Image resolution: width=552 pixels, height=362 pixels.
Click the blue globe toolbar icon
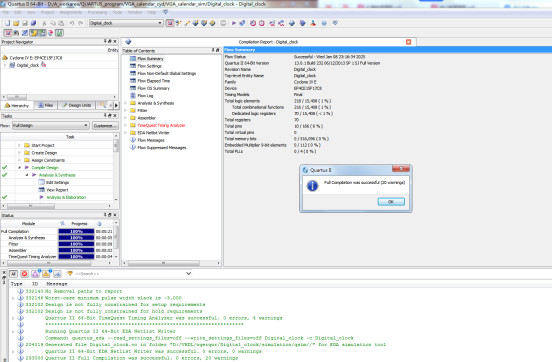[x=324, y=23]
